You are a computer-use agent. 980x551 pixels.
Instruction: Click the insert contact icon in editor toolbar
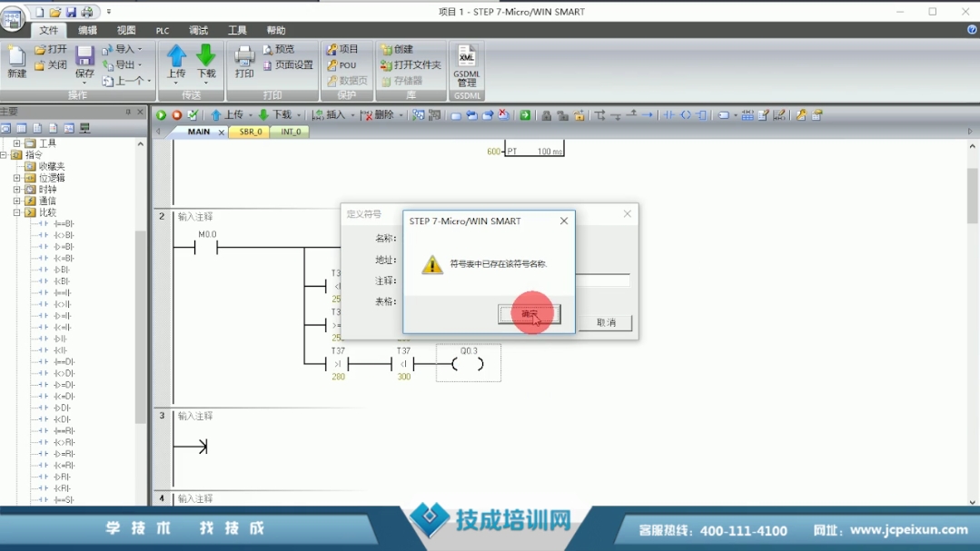pyautogui.click(x=669, y=115)
